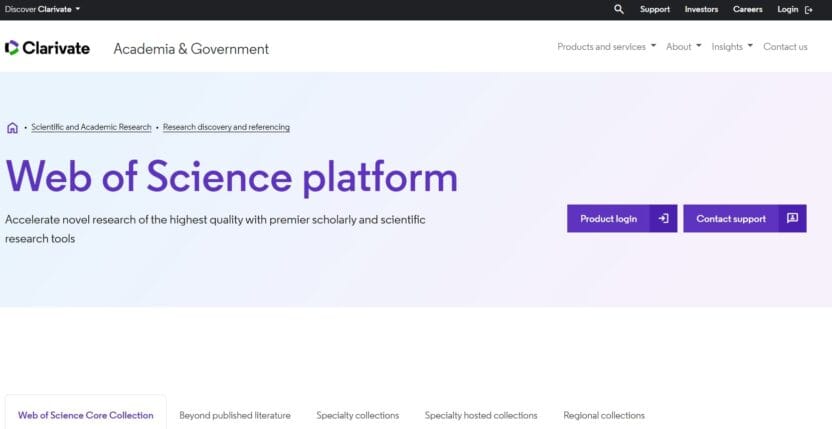This screenshot has height=429, width=832.
Task: Open the Specialty hosted collections tab
Action: coord(481,415)
